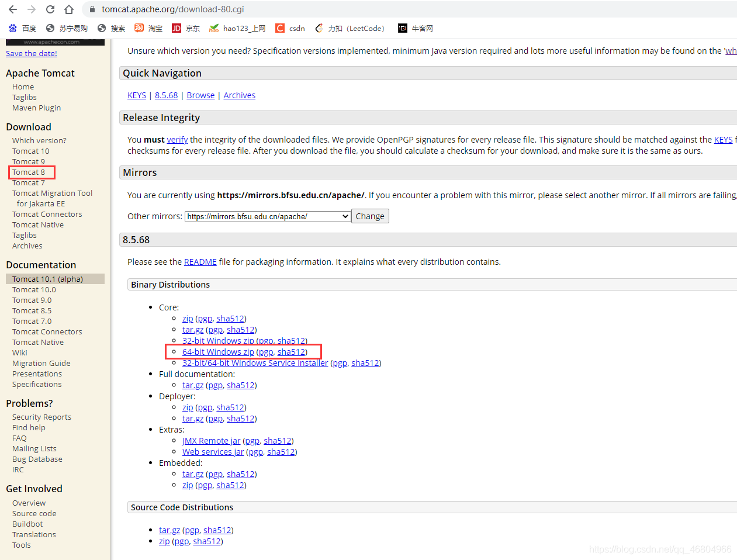Screen dimensions: 737x560
Task: Open the Mailing Lists link
Action: [34, 448]
